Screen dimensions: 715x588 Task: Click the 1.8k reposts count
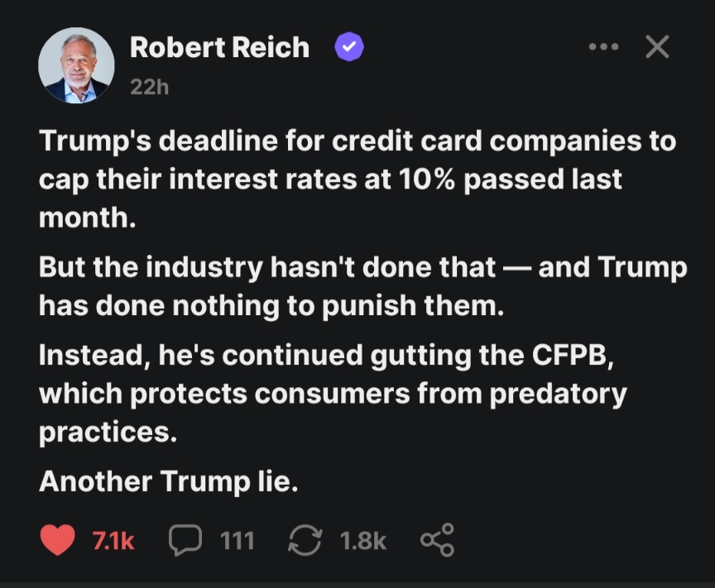[363, 541]
